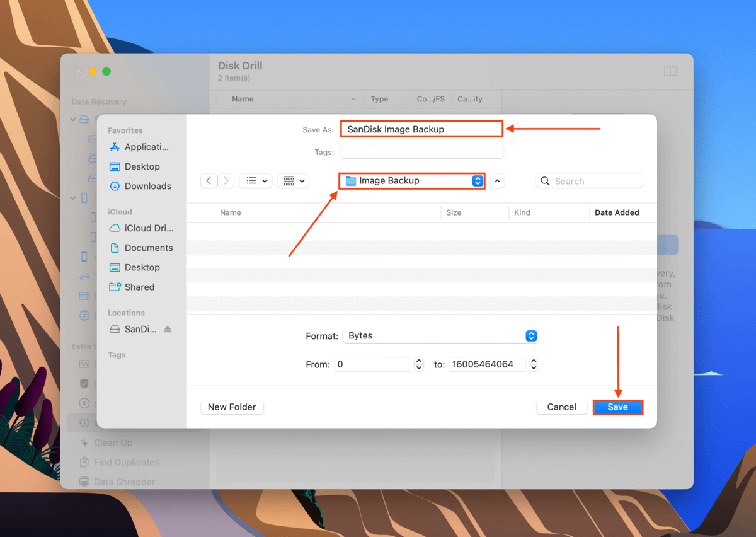
Task: Sort files by Name column
Action: (231, 212)
